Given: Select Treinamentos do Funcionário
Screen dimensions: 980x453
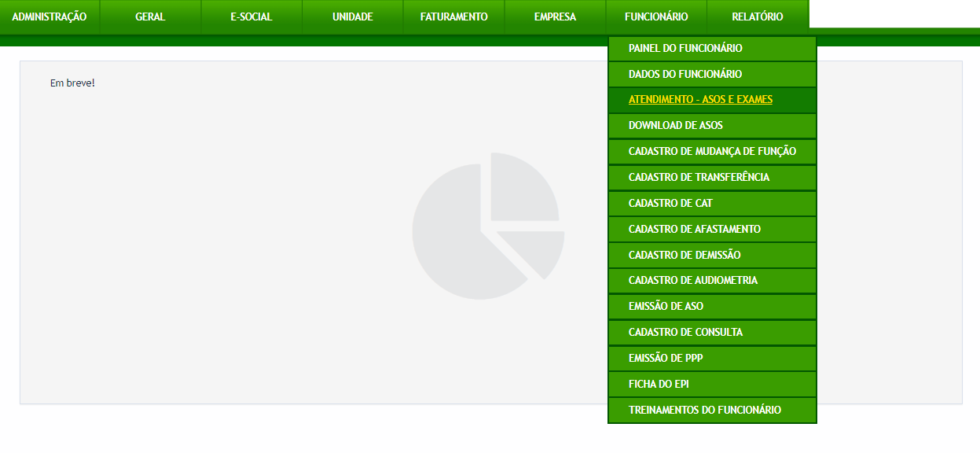Looking at the screenshot, I should point(712,410).
